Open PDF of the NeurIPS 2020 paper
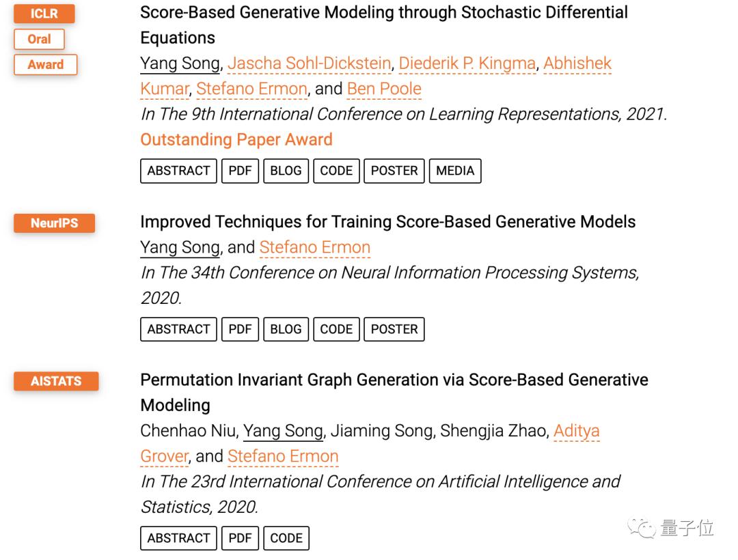 tap(240, 329)
